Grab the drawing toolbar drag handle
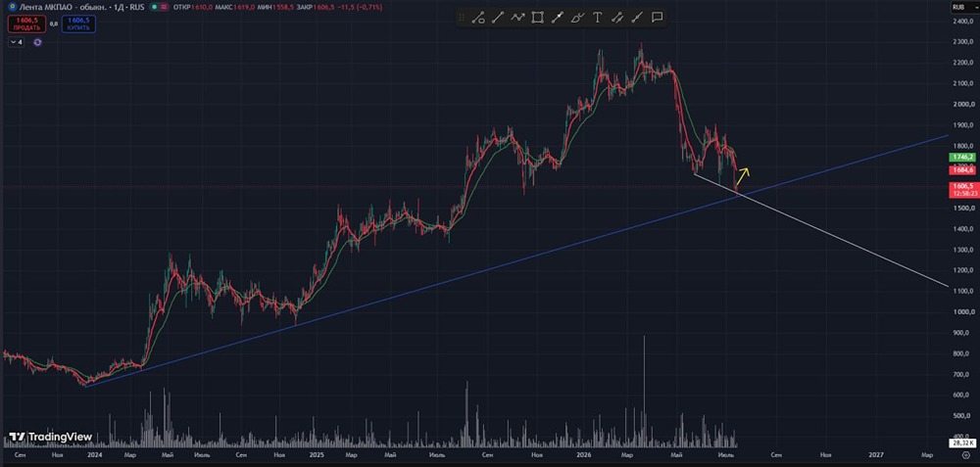980x467 pixels. 462,18
